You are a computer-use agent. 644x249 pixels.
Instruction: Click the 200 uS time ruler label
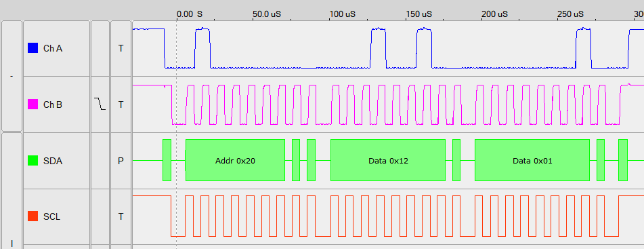click(494, 14)
